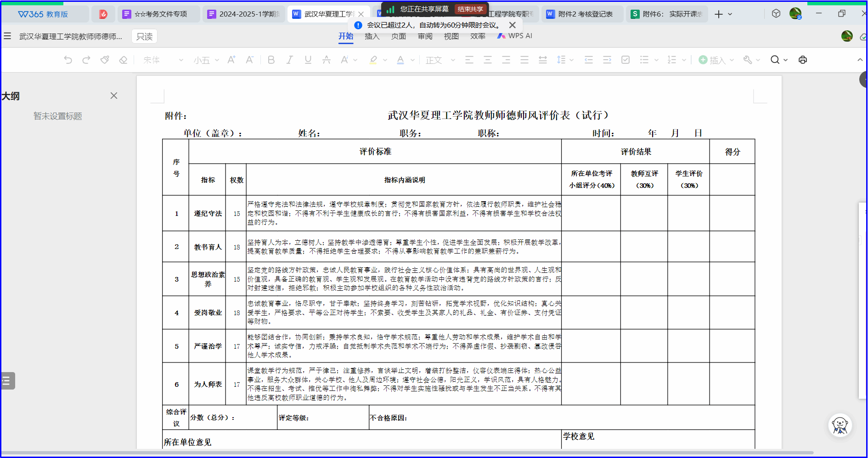Select the Format Painter brush icon
The image size is (868, 458).
click(x=105, y=60)
